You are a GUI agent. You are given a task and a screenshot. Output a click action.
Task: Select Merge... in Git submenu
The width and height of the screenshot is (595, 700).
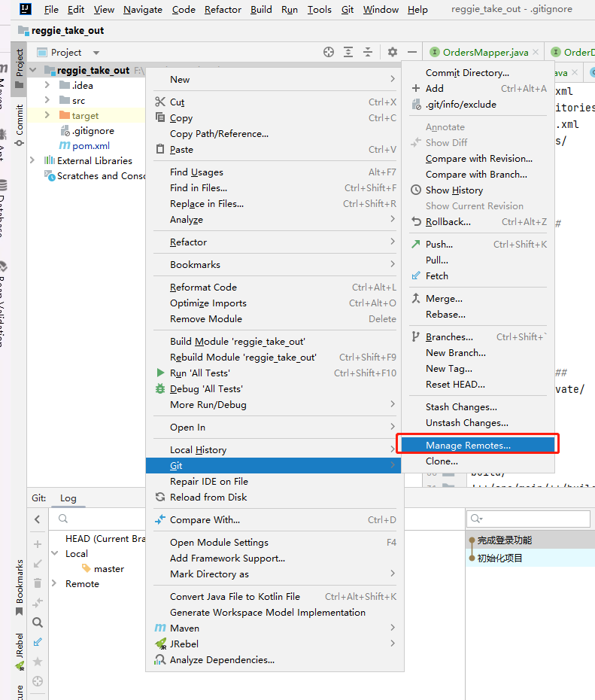tap(478, 298)
